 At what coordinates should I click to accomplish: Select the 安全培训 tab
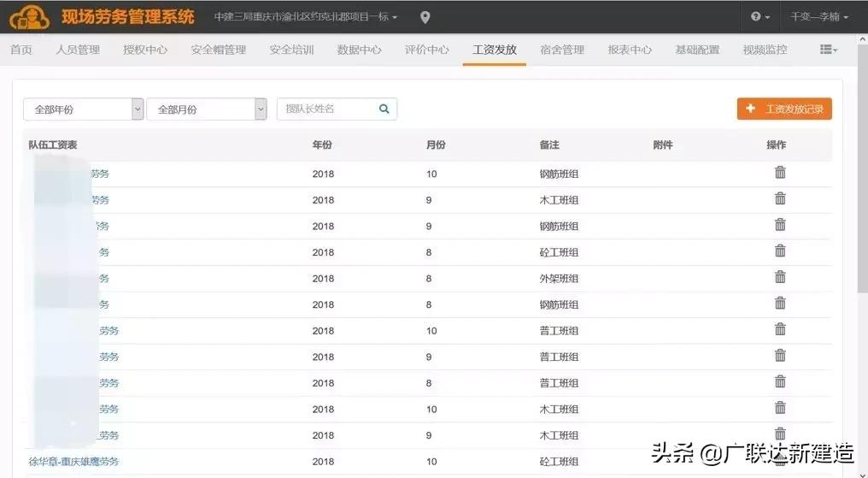click(x=291, y=50)
